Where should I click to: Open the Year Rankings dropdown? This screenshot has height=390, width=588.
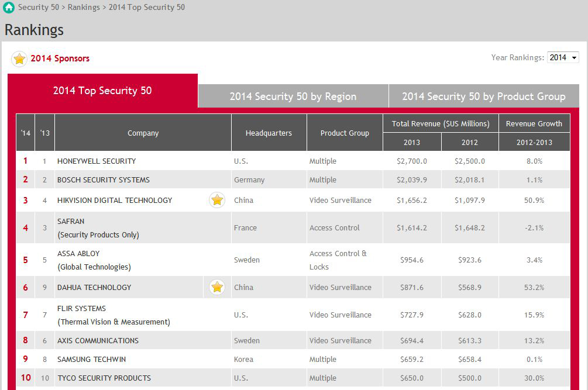click(563, 57)
